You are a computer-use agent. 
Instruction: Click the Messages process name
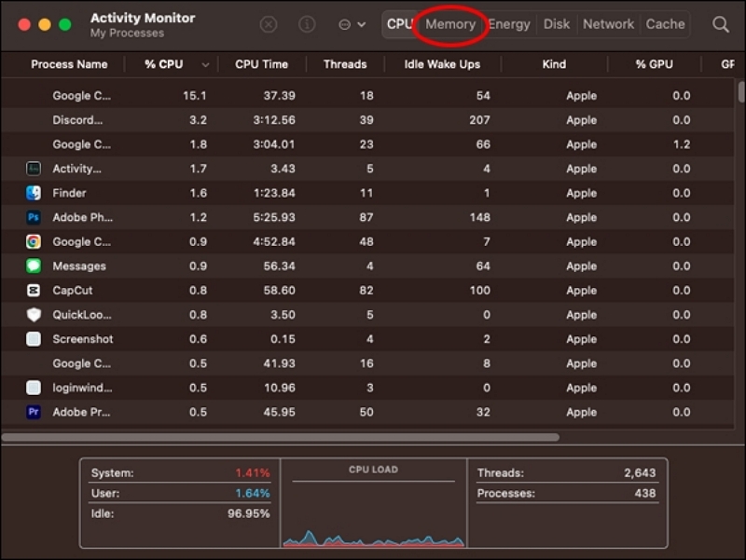(79, 266)
